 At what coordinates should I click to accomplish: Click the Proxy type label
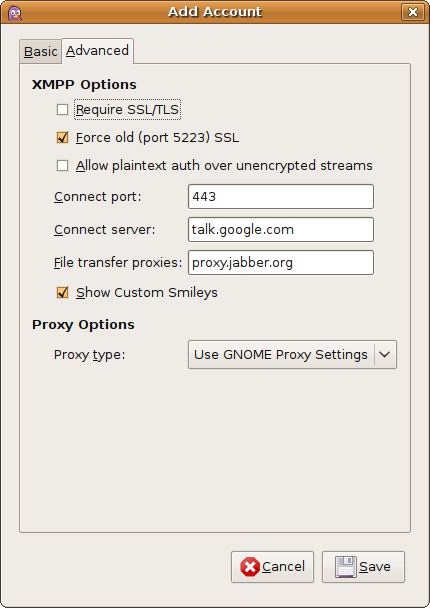[x=90, y=355]
